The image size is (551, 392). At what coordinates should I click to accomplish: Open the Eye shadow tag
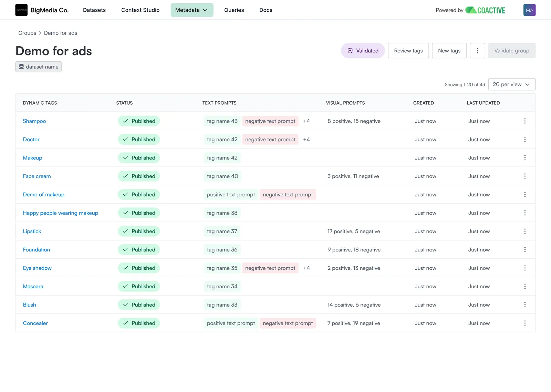click(37, 268)
